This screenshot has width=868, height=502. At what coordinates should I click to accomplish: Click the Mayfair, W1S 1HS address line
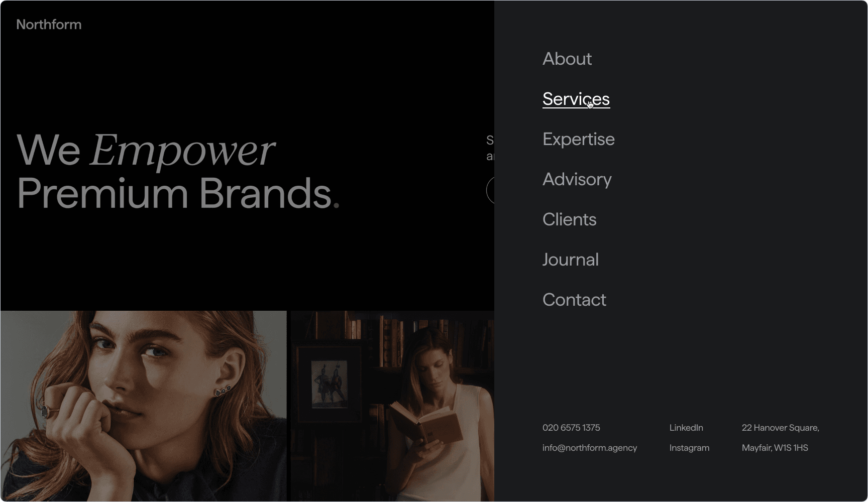[775, 448]
